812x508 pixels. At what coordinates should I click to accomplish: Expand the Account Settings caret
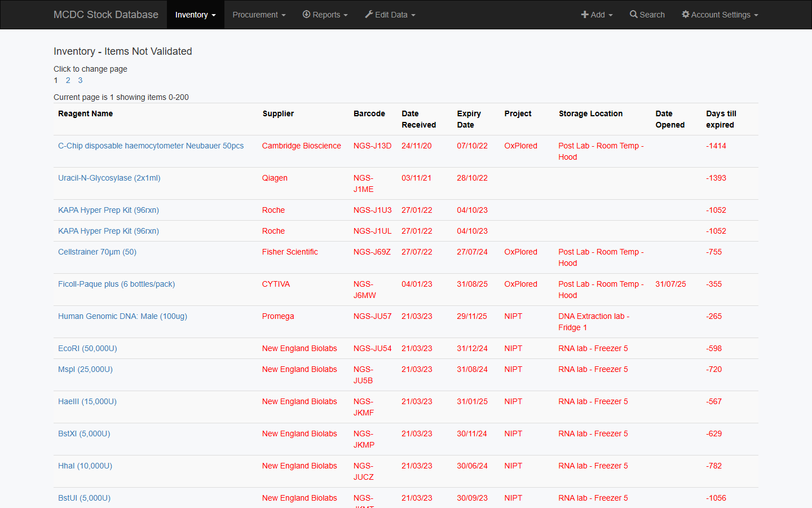pyautogui.click(x=756, y=15)
